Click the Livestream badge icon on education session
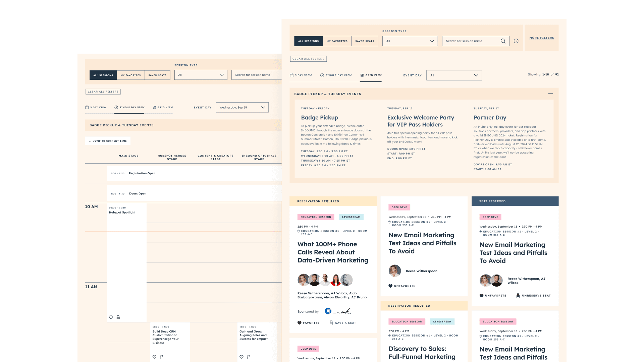Viewport: 644px width, 362px height. pyautogui.click(x=351, y=217)
